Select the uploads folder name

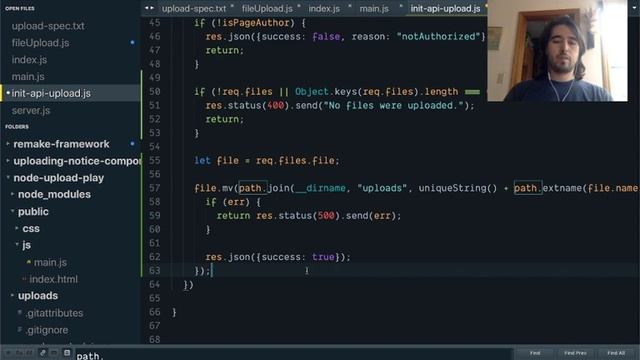(38, 296)
